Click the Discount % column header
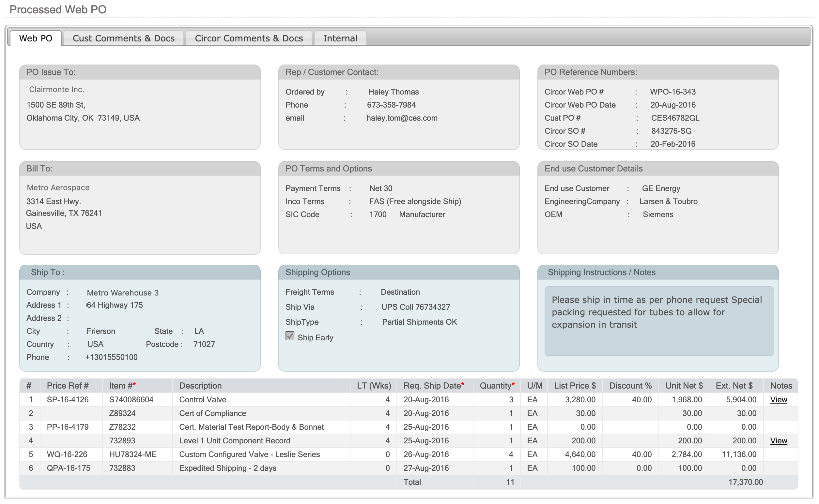This screenshot has width=819, height=504. tap(630, 386)
